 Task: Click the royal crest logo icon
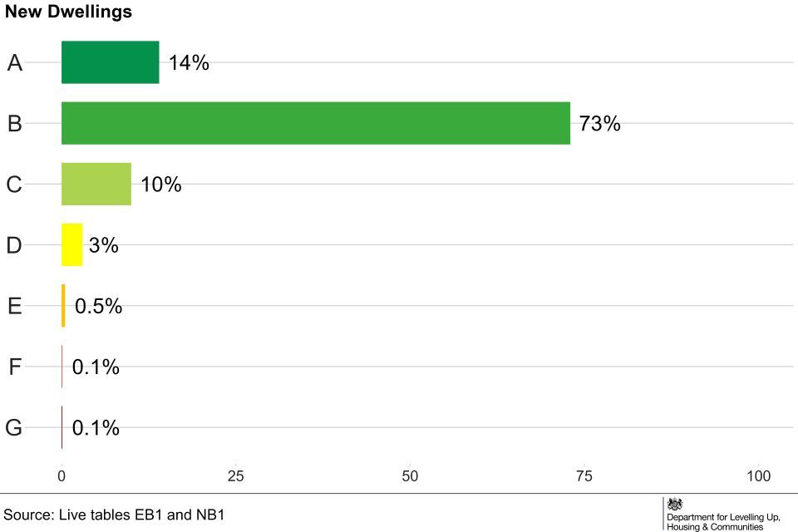coord(675,504)
